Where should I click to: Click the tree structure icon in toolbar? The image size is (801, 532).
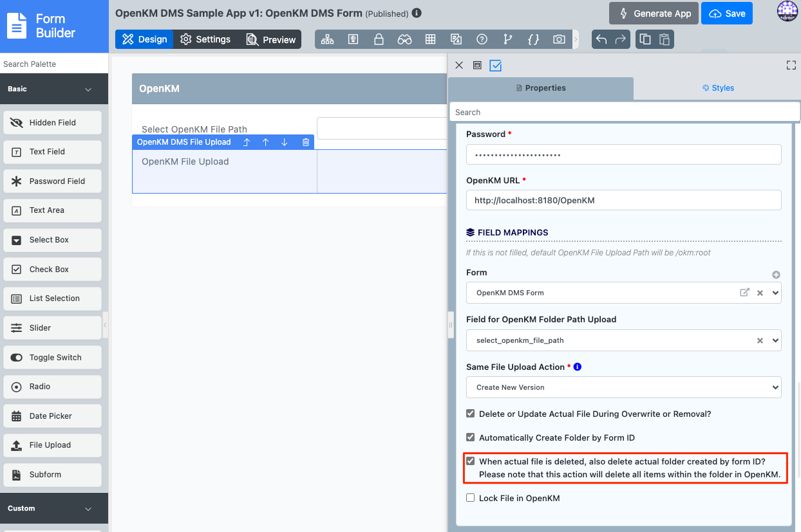coord(328,39)
